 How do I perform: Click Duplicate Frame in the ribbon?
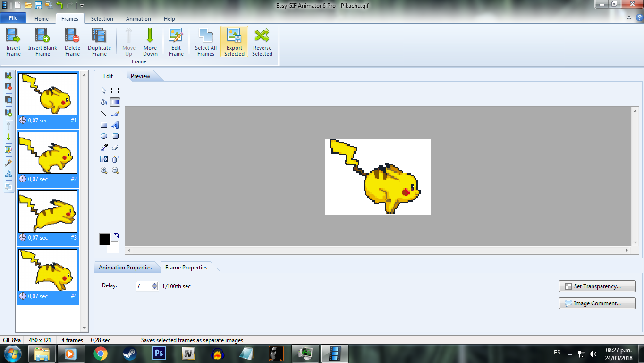[x=99, y=42]
